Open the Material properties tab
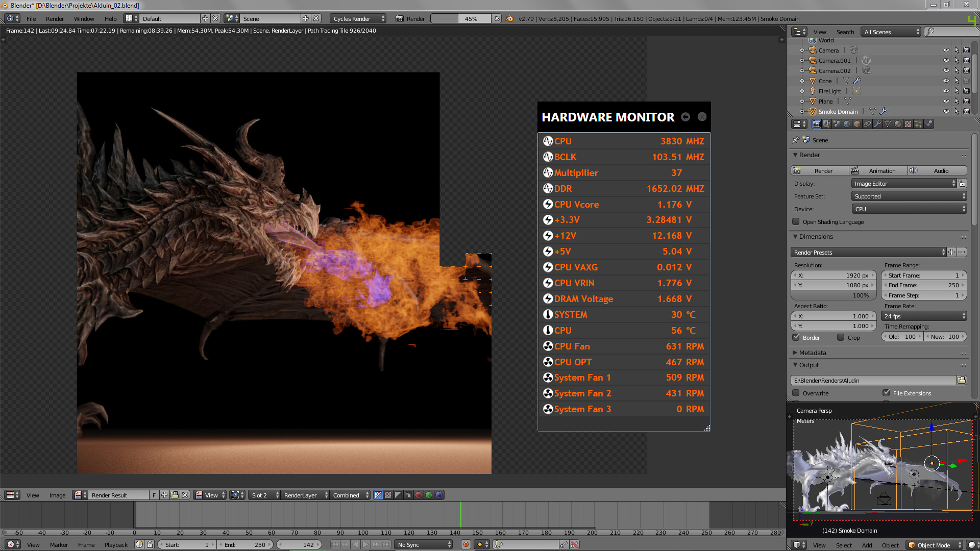Viewport: 980px width, 551px height. [898, 124]
